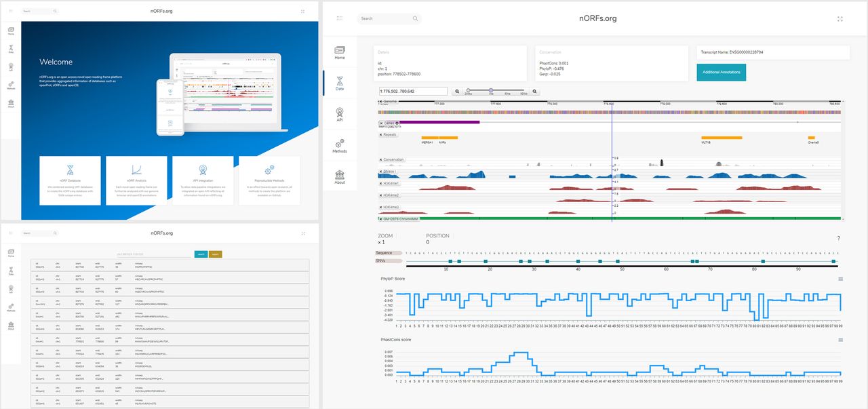This screenshot has height=409, width=868.
Task: Close the H3K4me1 track
Action: 381,183
